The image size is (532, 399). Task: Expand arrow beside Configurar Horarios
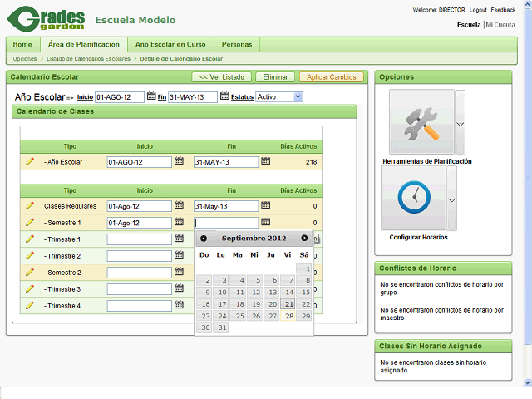click(451, 199)
